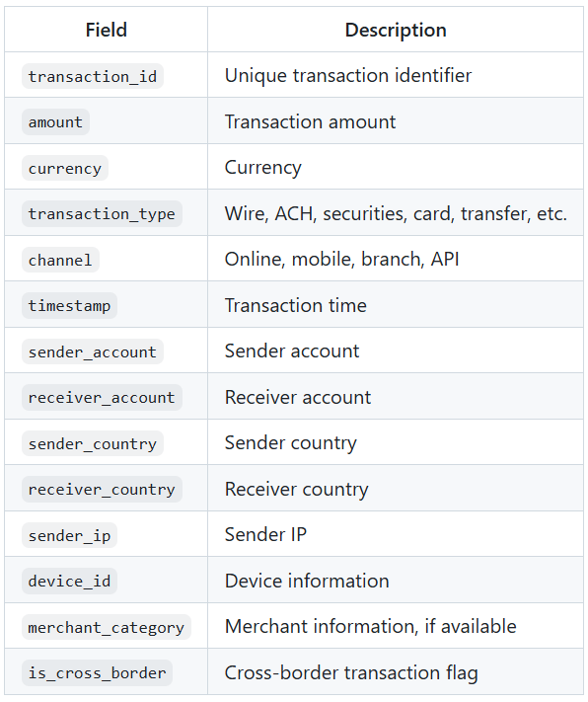Click the 'Cross-border transaction flag' description
This screenshot has width=588, height=702.
351,672
